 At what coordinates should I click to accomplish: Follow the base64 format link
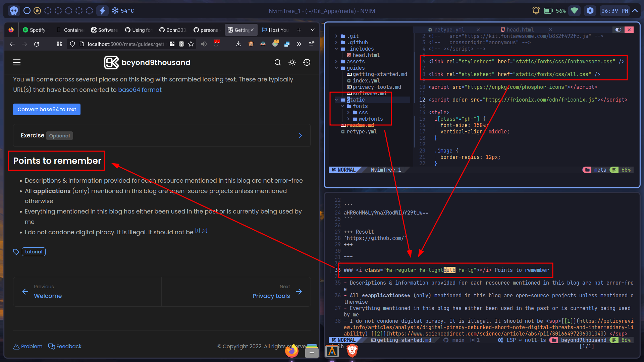tap(140, 89)
